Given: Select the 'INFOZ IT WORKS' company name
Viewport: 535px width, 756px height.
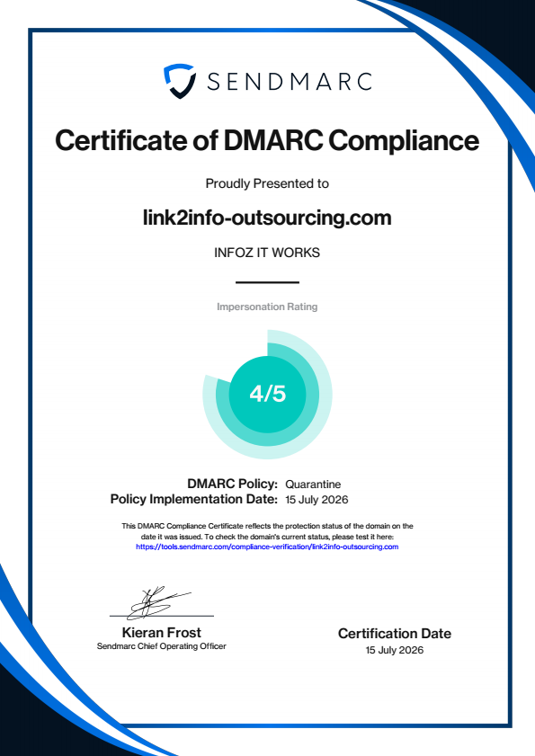Looking at the screenshot, I should [x=267, y=253].
